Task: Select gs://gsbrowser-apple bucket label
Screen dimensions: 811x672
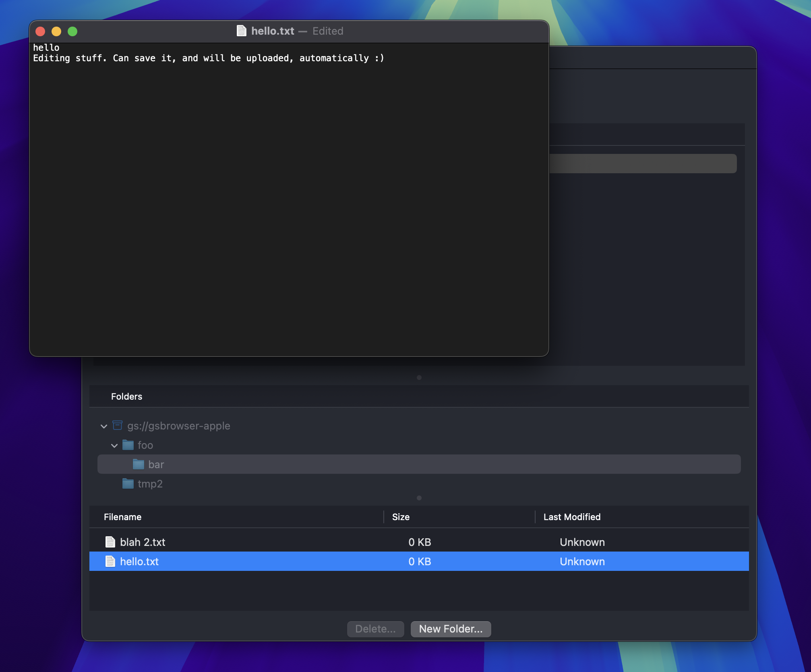Action: tap(179, 425)
